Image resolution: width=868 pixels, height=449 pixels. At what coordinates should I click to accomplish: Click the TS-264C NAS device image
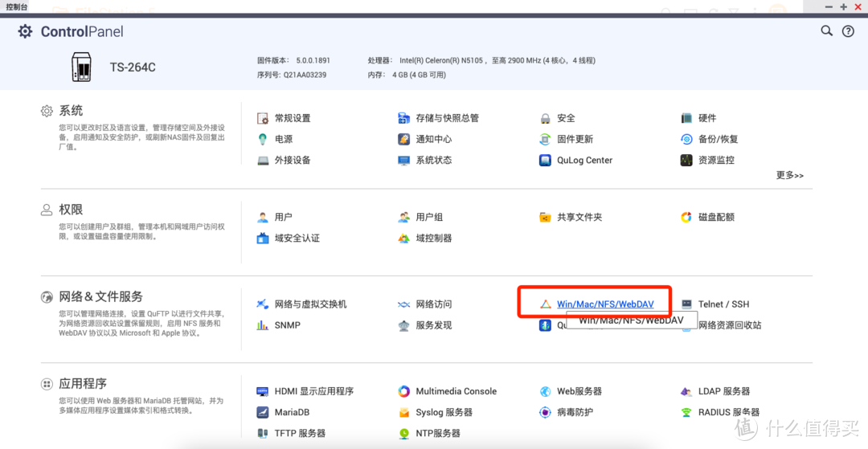pos(81,67)
